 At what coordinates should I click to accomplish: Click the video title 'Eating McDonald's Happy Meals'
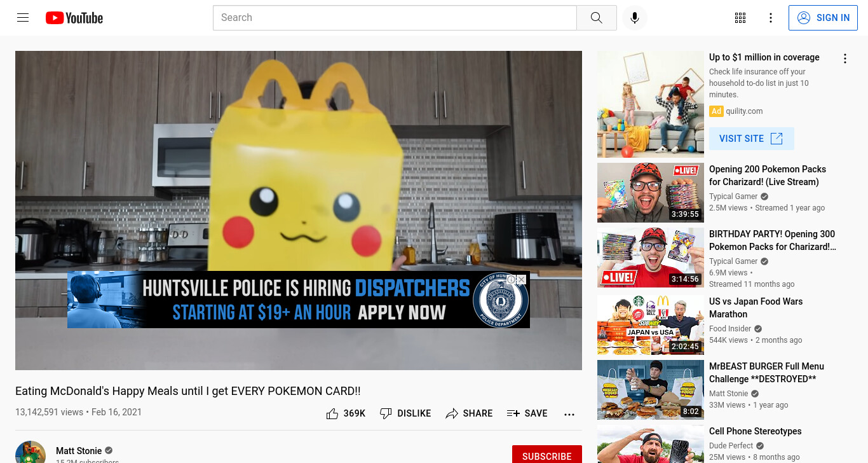coord(188,391)
